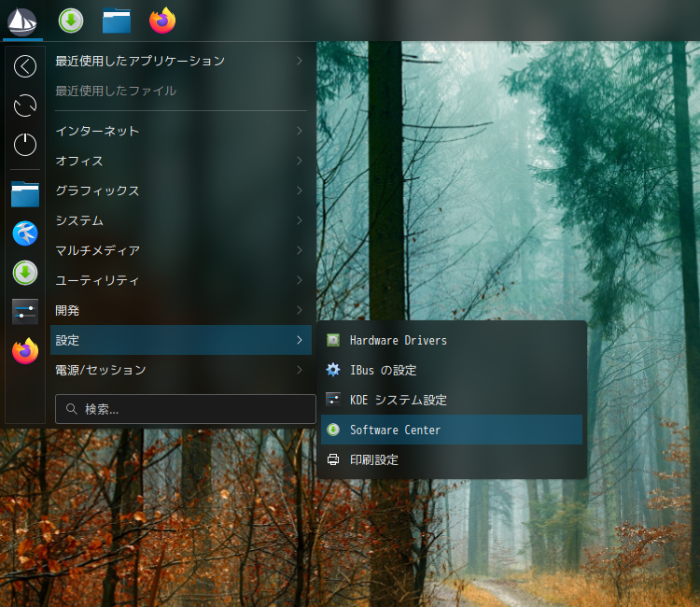Expand 最近使用したアプリケーション arrow
The height and width of the screenshot is (607, 700).
click(x=300, y=61)
